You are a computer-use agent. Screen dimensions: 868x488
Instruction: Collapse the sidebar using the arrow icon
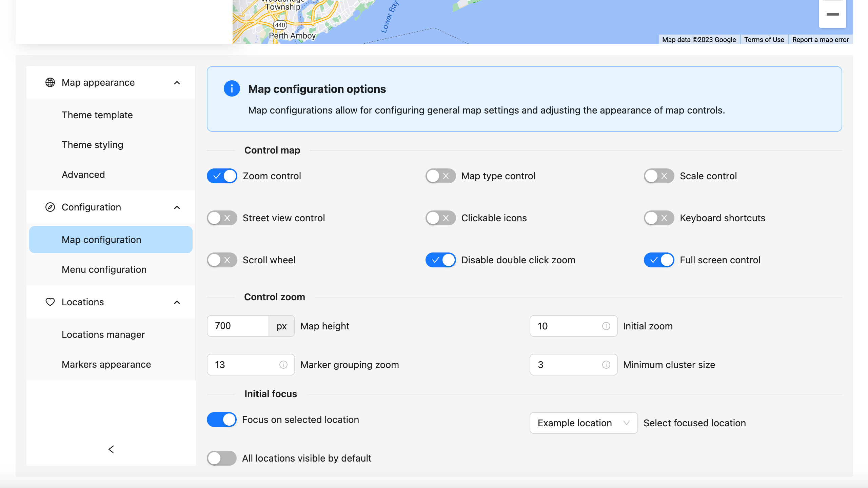pos(111,450)
